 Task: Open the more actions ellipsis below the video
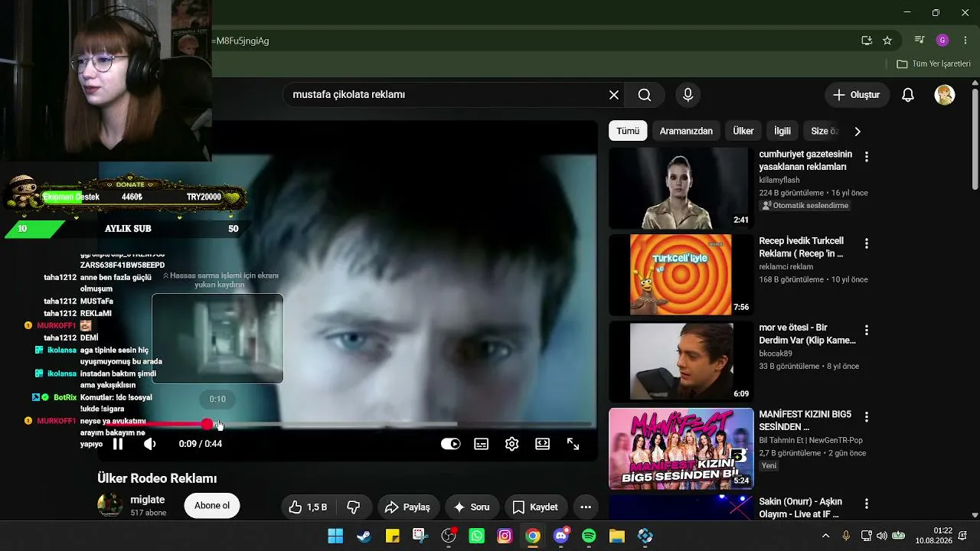586,507
